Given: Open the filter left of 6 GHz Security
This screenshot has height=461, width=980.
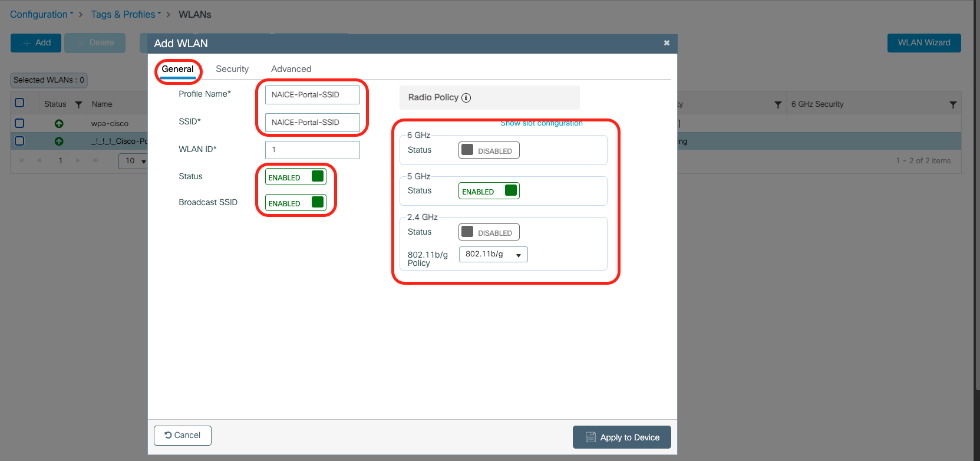Looking at the screenshot, I should coord(778,104).
